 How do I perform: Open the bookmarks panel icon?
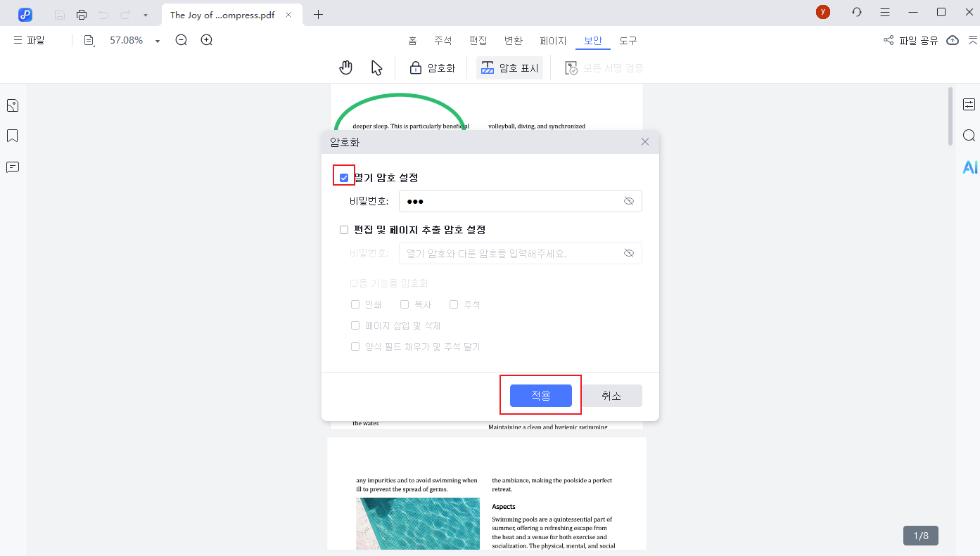13,136
